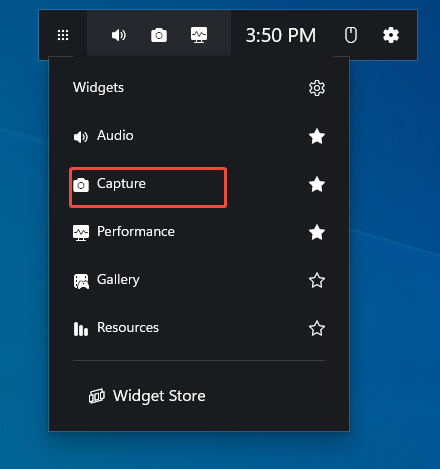440x469 pixels.
Task: Click the Widgets heading text
Action: click(x=98, y=88)
